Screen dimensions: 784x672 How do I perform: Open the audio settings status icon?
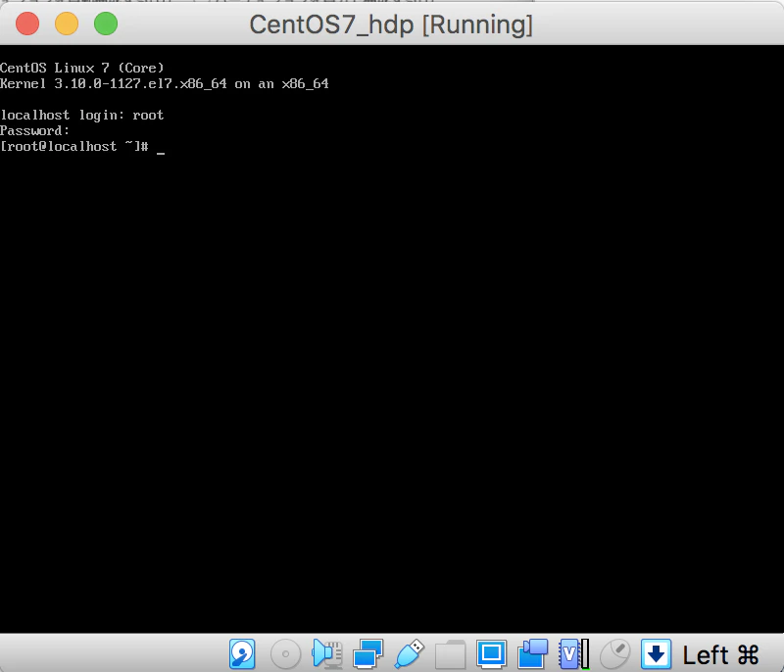coord(327,653)
